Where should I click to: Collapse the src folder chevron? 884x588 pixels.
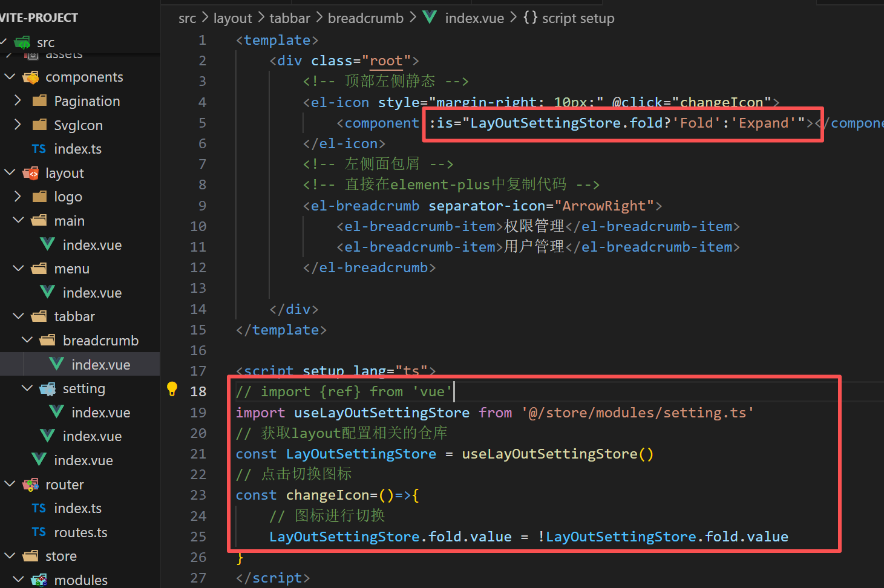click(4, 42)
